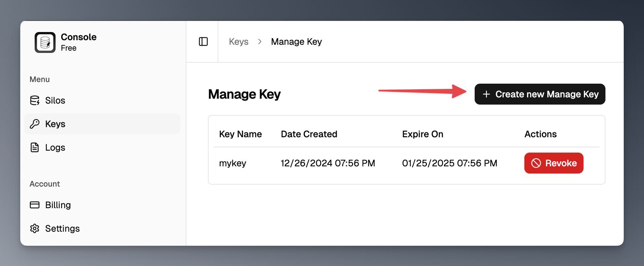The height and width of the screenshot is (266, 644).
Task: Click the Billing card icon
Action: point(35,205)
